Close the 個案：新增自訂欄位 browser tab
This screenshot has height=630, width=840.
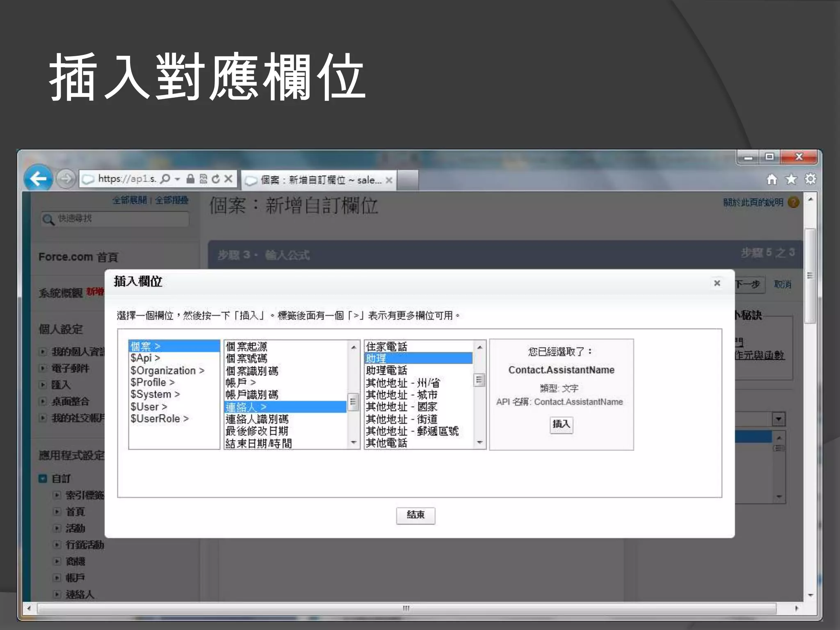[389, 180]
